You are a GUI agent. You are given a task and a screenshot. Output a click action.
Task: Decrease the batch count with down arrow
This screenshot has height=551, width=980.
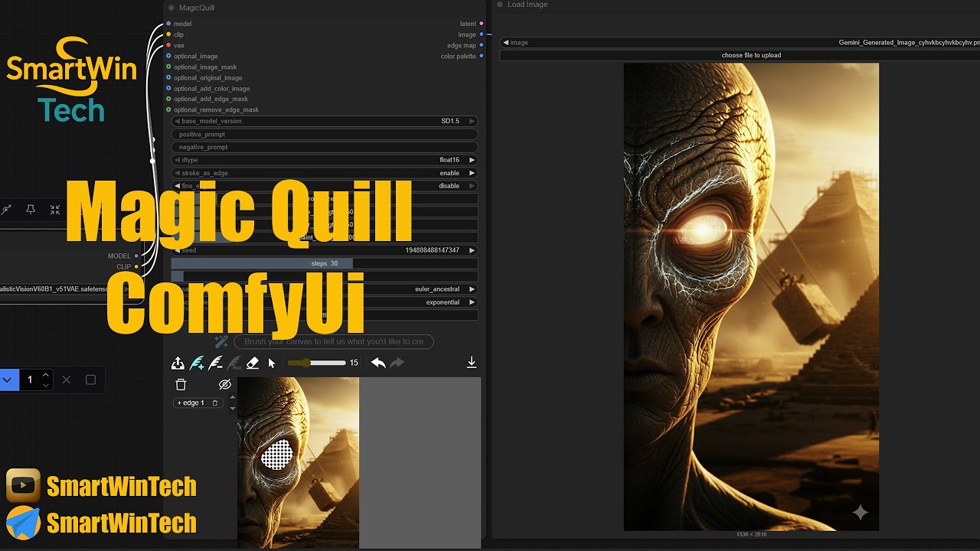pos(46,385)
